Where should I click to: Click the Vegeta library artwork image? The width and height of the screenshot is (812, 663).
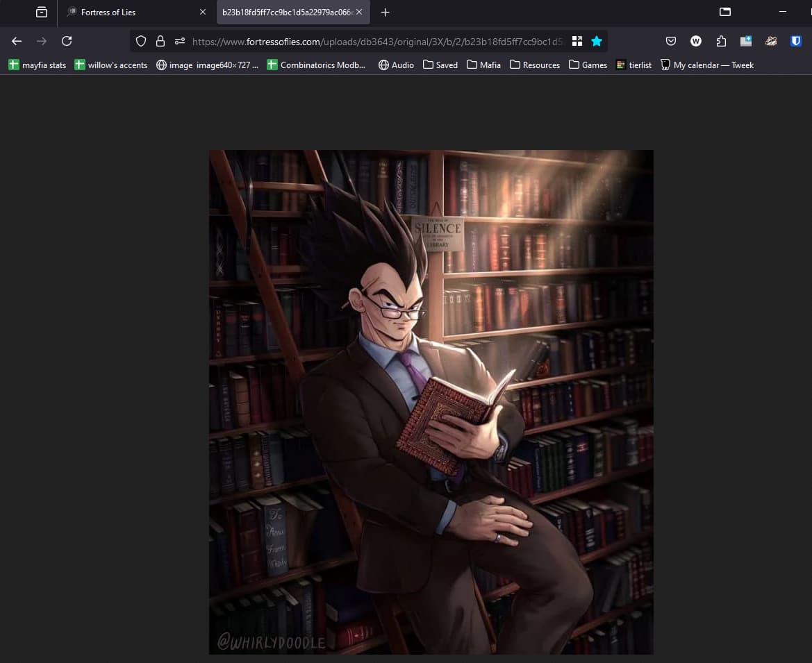tap(431, 402)
